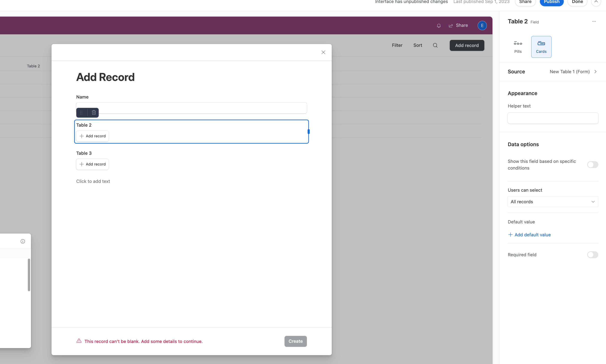Click the Table 2 column header in list
Screen dimensions: 606x364
pos(33,66)
